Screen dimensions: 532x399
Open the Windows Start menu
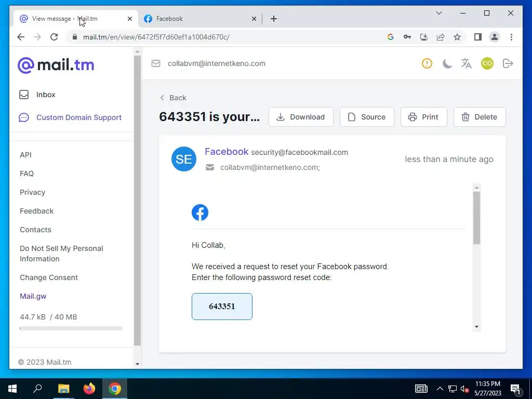pos(12,389)
